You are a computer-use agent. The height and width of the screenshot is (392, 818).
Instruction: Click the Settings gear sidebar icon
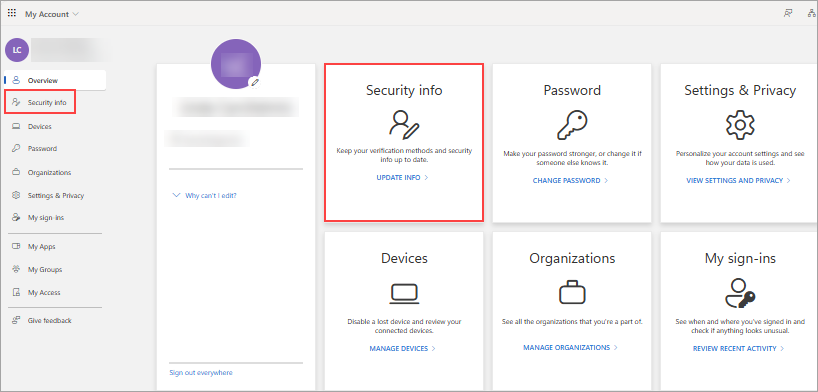tap(16, 195)
